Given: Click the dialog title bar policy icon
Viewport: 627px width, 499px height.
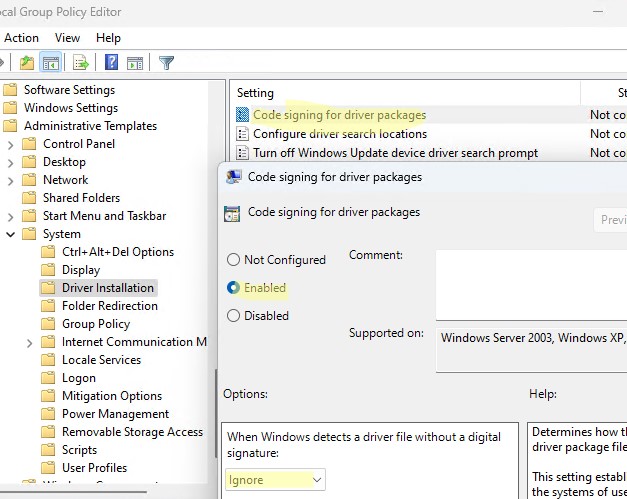Looking at the screenshot, I should [x=234, y=177].
